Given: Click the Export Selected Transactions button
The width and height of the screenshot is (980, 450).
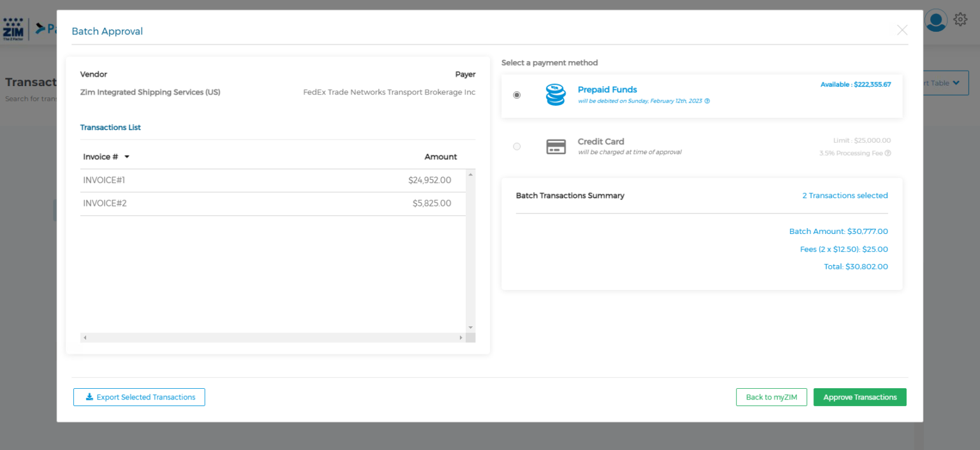Looking at the screenshot, I should click(x=139, y=397).
